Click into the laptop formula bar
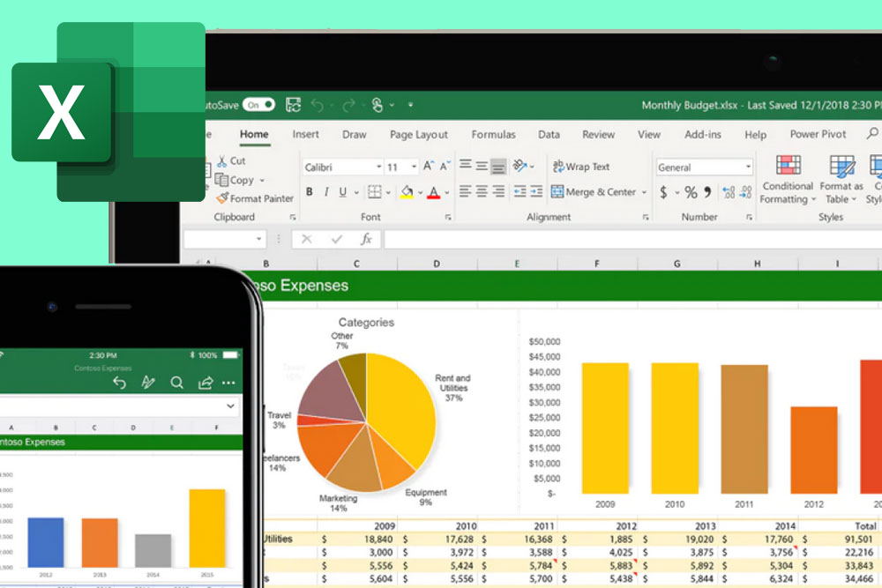The image size is (882, 588). pyautogui.click(x=632, y=240)
